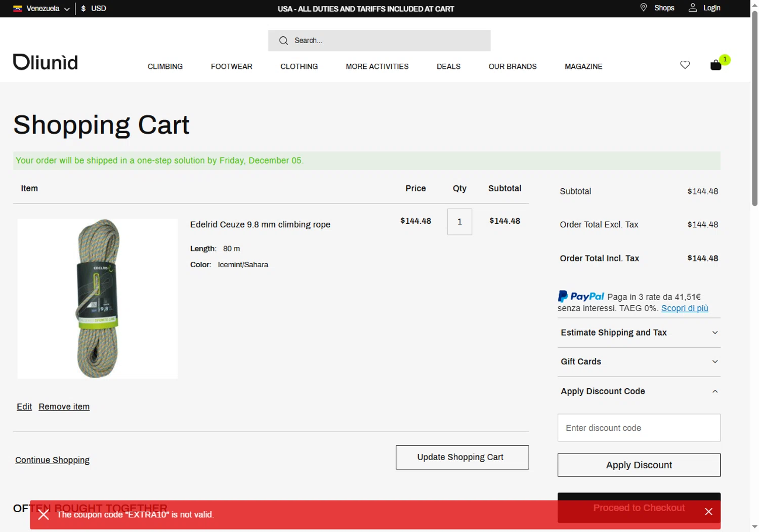Change the USD currency selector
This screenshot has height=532, width=759.
pos(94,9)
